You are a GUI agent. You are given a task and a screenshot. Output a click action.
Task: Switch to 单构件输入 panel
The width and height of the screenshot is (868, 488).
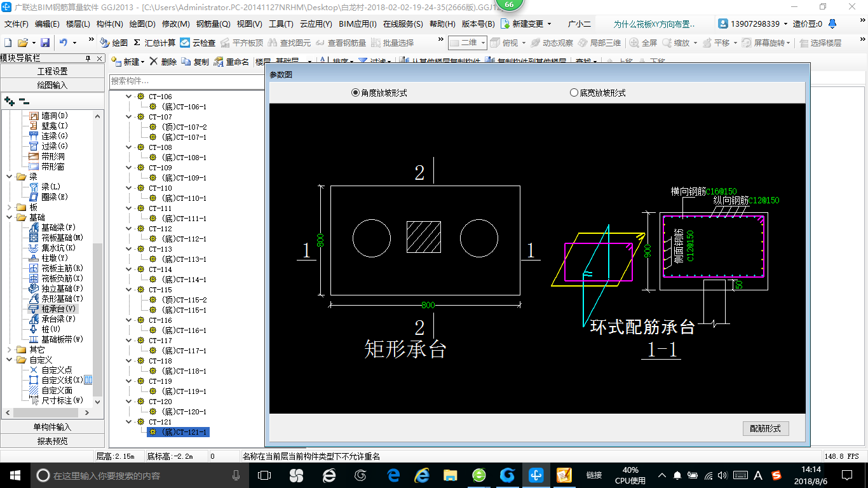click(x=52, y=427)
